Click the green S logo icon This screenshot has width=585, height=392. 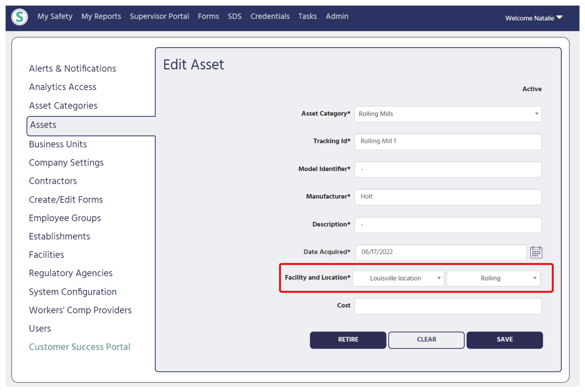coord(19,17)
